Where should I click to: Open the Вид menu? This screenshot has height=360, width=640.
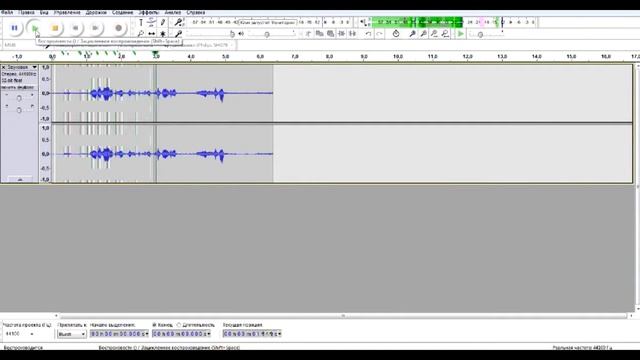(44, 13)
